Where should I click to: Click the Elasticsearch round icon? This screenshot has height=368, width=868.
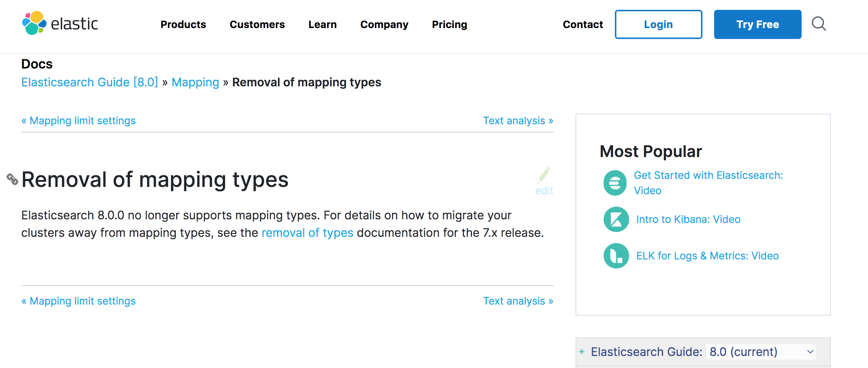coord(615,183)
